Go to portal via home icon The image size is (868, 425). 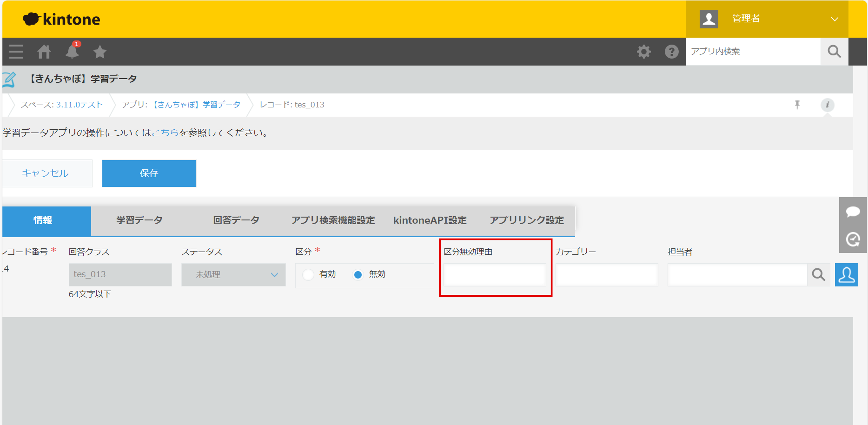click(x=44, y=51)
